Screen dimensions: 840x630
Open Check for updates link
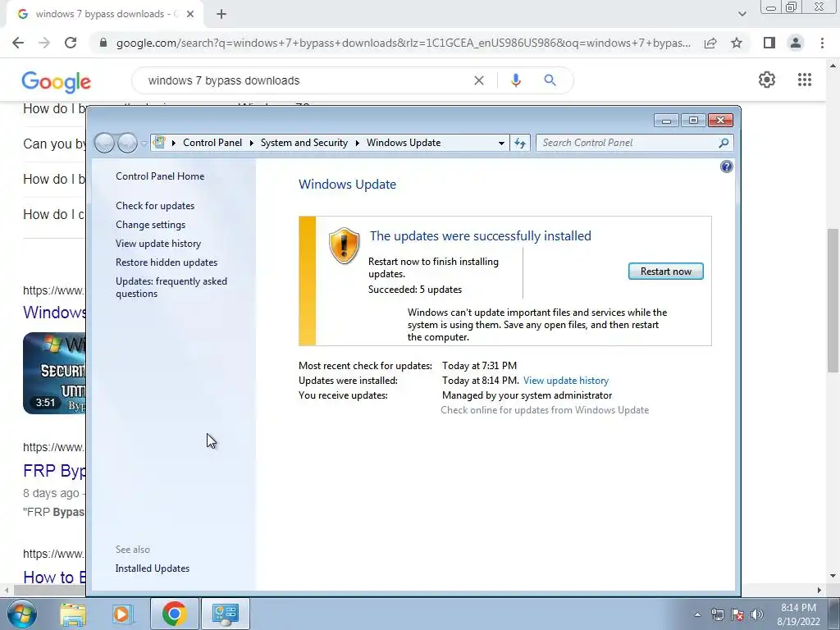(x=155, y=206)
